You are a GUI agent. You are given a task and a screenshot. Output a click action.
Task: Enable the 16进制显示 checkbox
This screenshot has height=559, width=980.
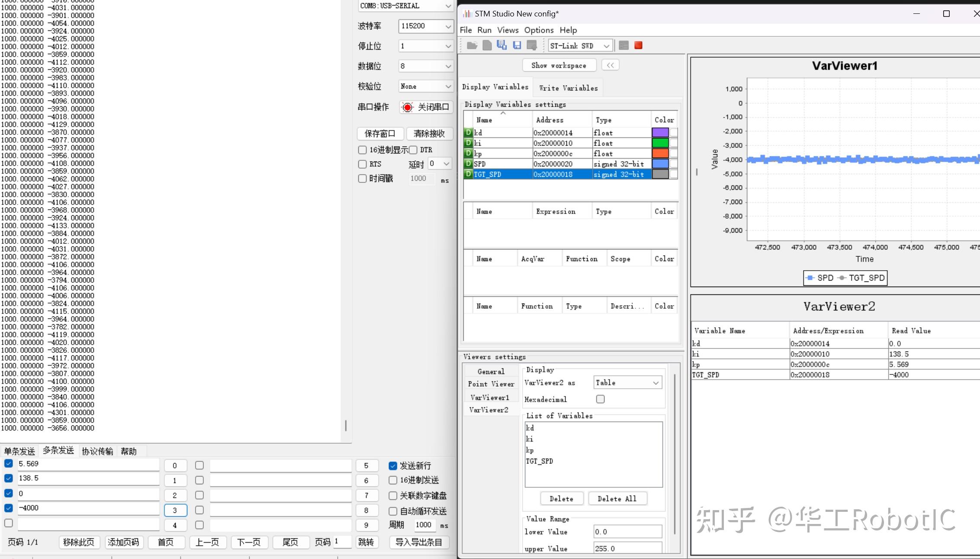click(362, 150)
